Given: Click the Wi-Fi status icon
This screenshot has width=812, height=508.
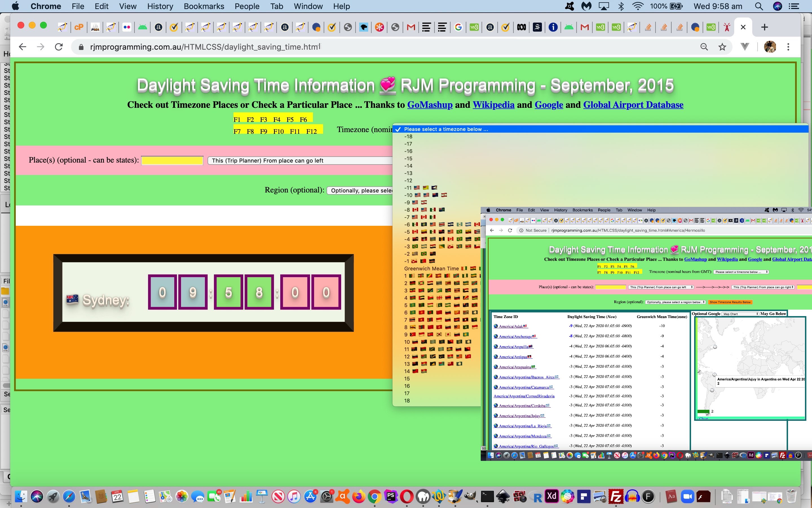Looking at the screenshot, I should click(638, 6).
